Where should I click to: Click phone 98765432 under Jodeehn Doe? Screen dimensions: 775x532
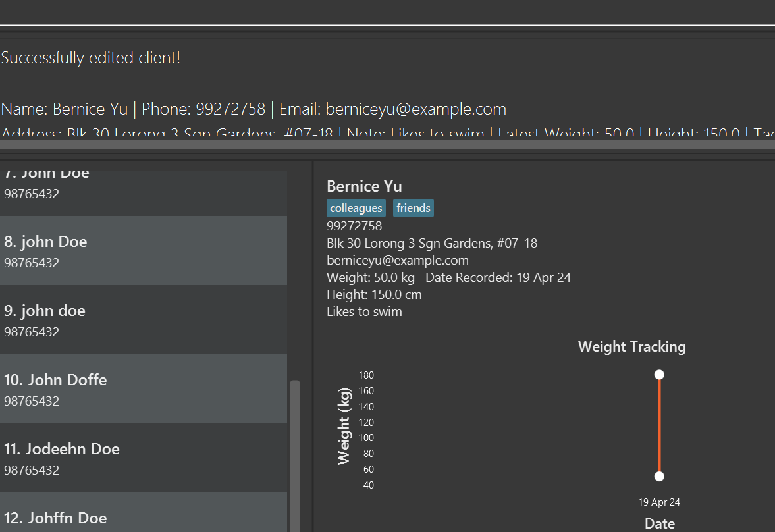pos(32,470)
